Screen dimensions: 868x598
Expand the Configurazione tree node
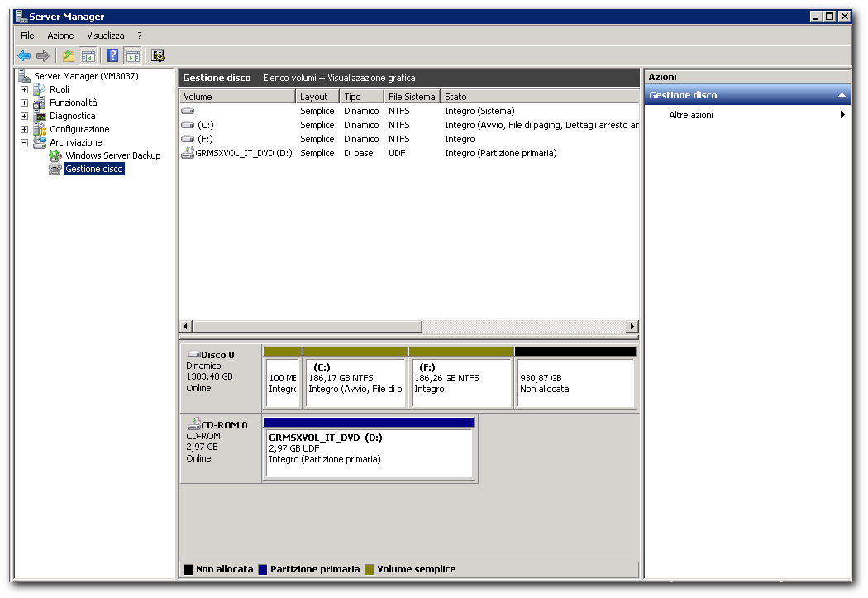24,129
